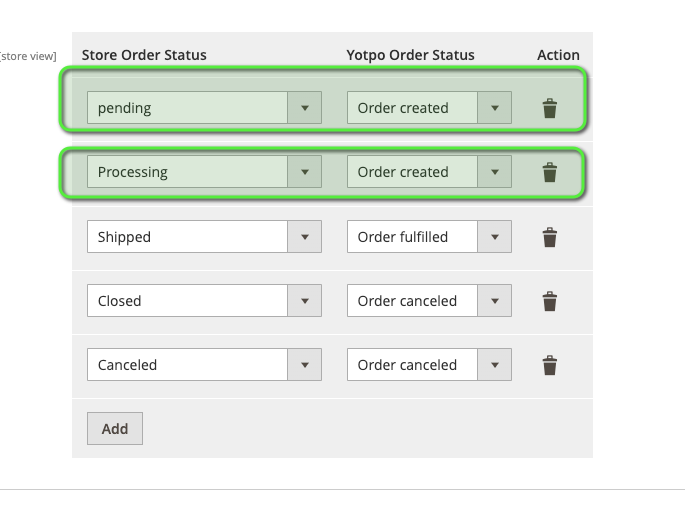Delete the Processing order status row
The image size is (685, 509).
pos(549,172)
